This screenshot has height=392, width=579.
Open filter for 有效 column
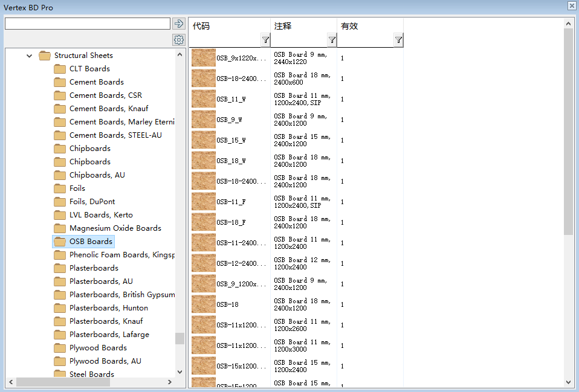click(x=398, y=40)
